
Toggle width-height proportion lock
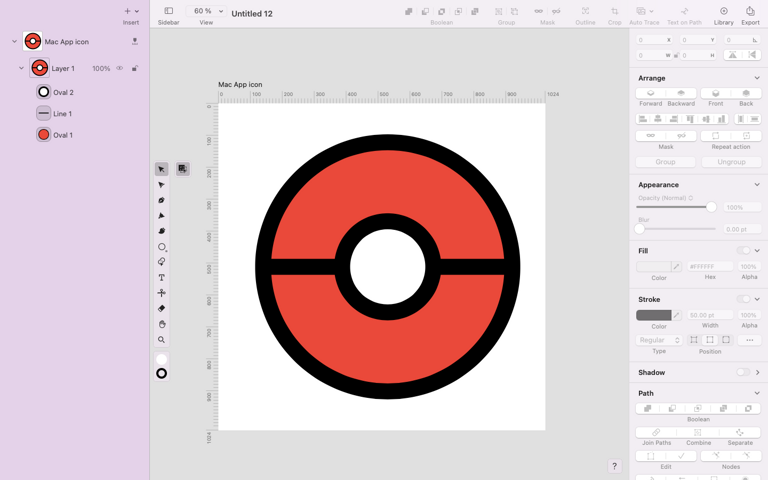click(x=676, y=55)
